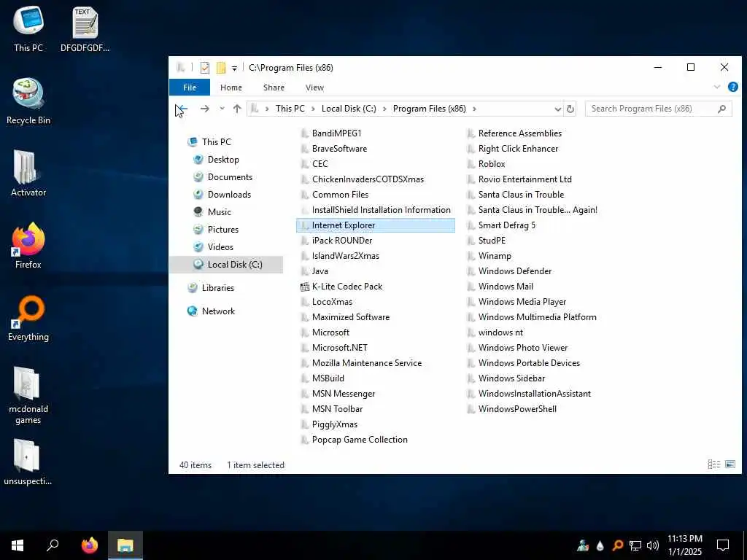Switch to the View ribbon tab
747x560 pixels.
click(x=314, y=87)
